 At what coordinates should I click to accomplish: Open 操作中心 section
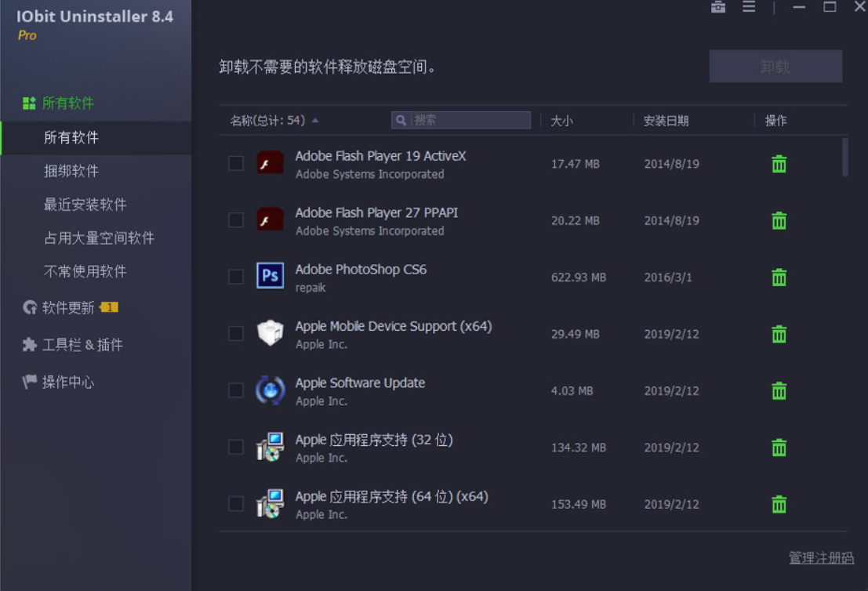68,382
